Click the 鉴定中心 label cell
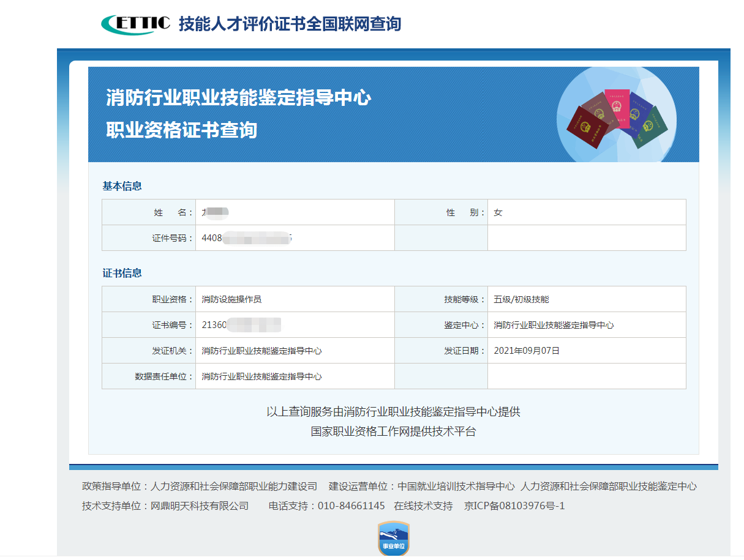744x560 pixels. (441, 325)
